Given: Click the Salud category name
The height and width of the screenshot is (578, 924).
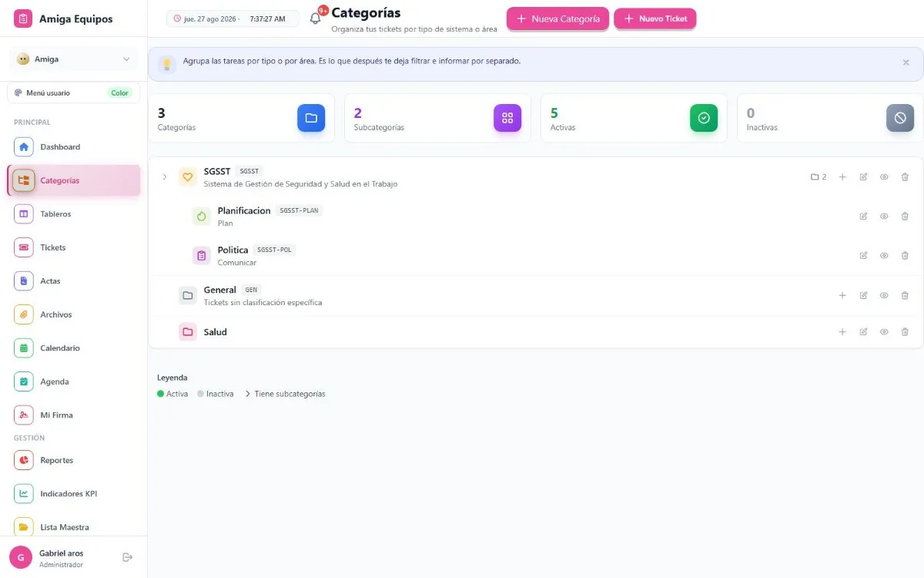Looking at the screenshot, I should [x=216, y=332].
